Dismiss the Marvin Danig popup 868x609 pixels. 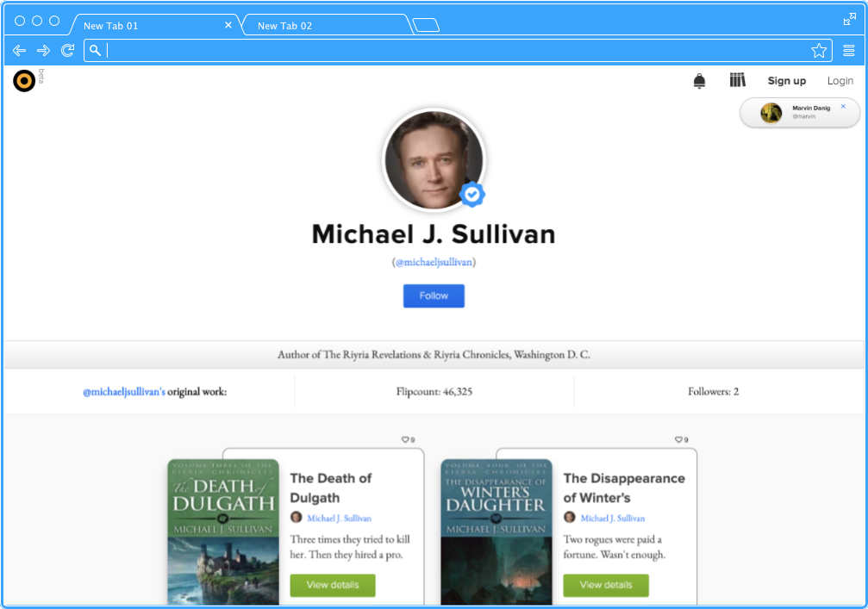(843, 106)
